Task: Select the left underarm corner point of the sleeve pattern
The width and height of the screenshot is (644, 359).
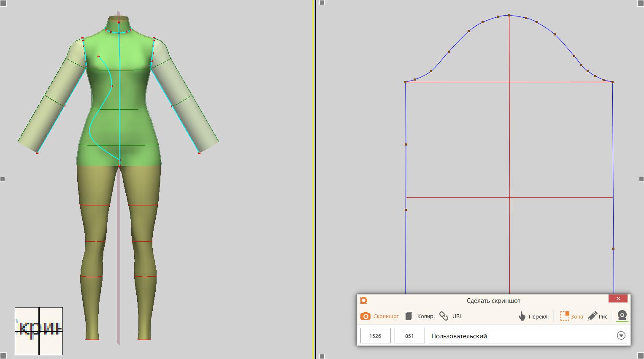Action: click(406, 82)
